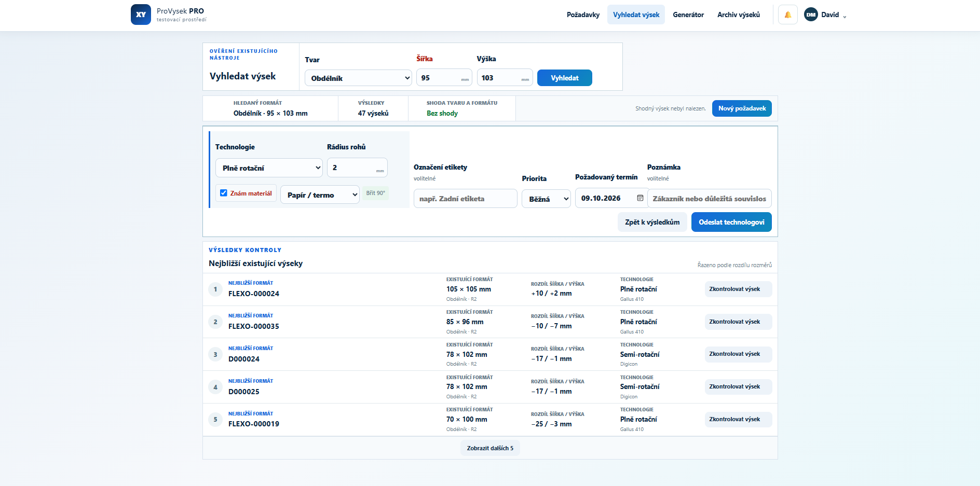Click Zkontrolovat výsek for FLEXO-000019
The image size is (980, 486).
pos(738,419)
